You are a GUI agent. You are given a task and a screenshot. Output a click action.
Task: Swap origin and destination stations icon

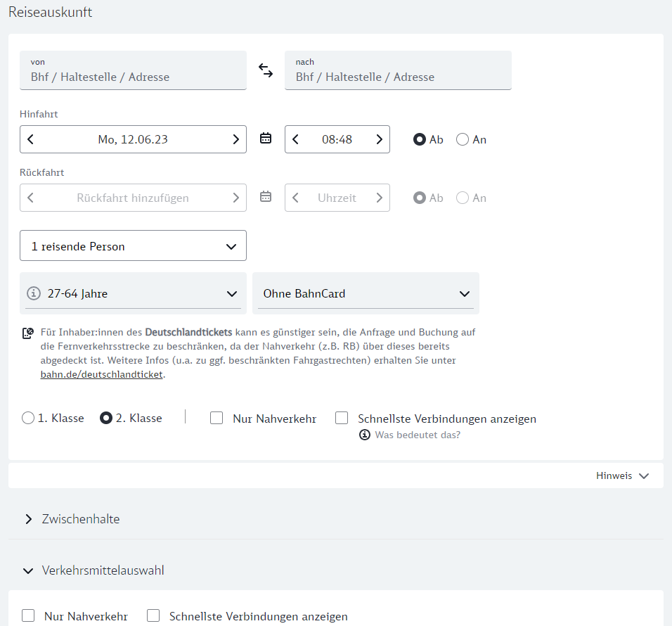[x=266, y=70]
